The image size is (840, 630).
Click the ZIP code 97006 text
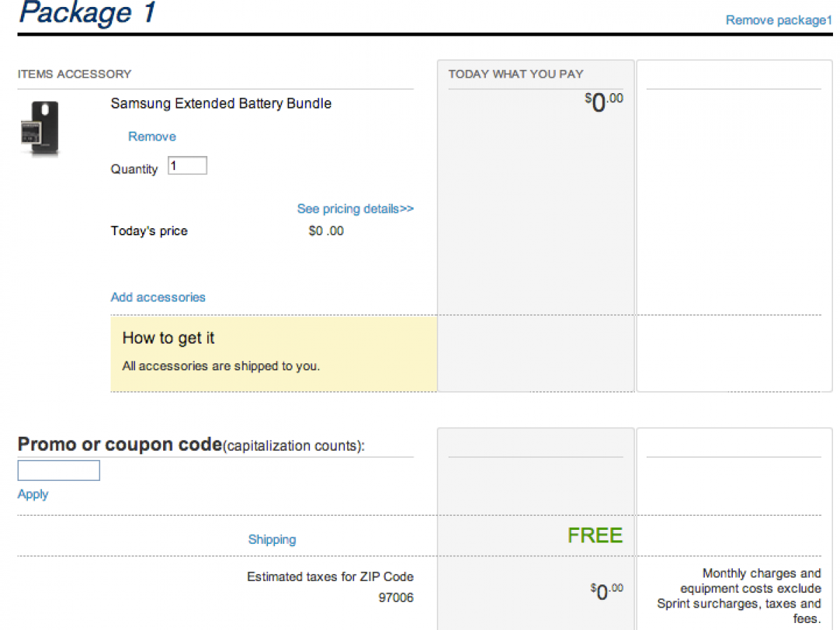click(x=396, y=598)
